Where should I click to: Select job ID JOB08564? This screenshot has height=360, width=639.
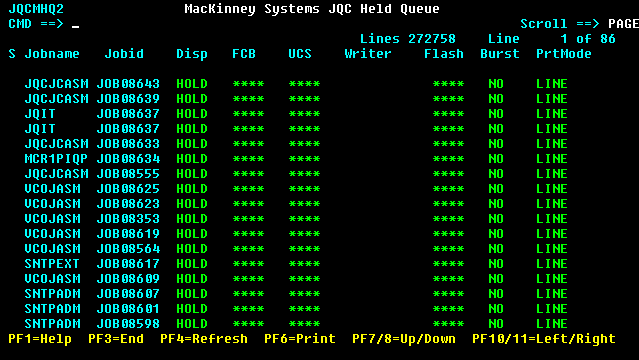(128, 249)
